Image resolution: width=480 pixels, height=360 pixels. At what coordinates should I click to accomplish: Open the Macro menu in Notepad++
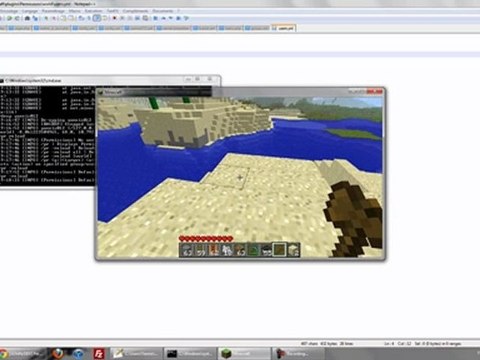(x=75, y=11)
